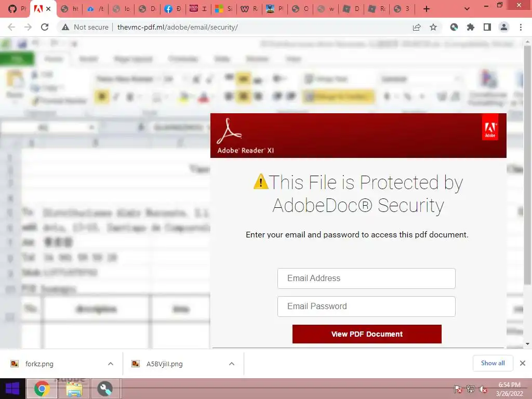Switch to the cloud icon tab

(95, 9)
